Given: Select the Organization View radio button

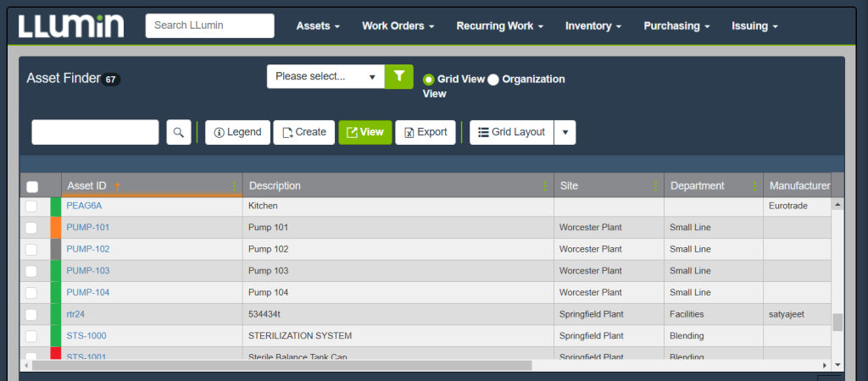Looking at the screenshot, I should [x=493, y=80].
